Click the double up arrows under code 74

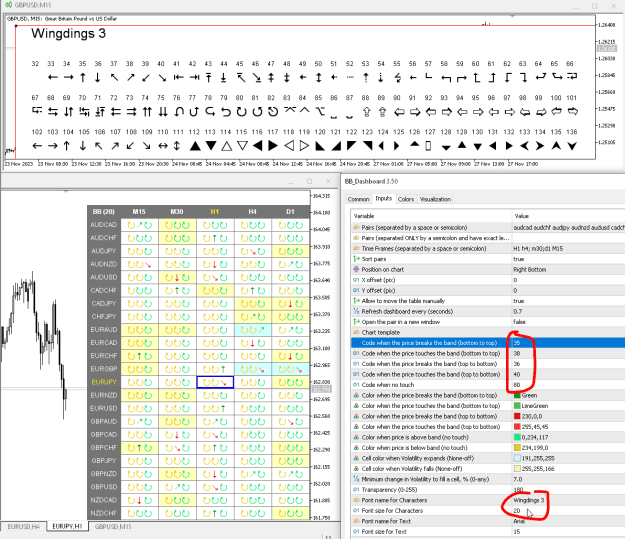147,112
